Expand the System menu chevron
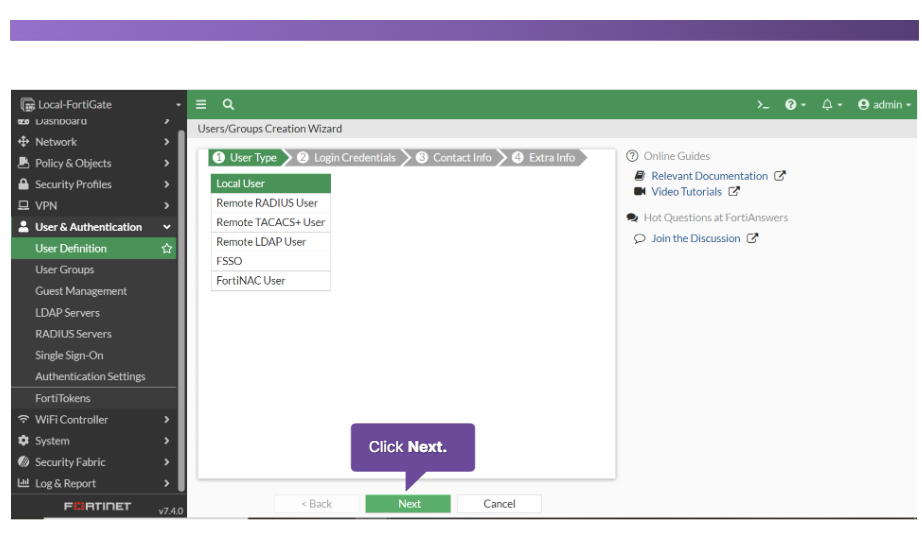922x540 pixels. coord(167,441)
